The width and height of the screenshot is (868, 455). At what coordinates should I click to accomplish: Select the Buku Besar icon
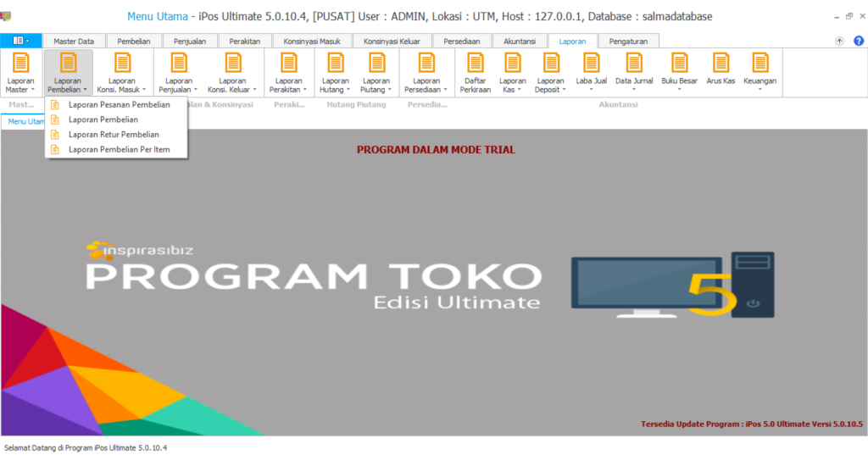pos(679,73)
